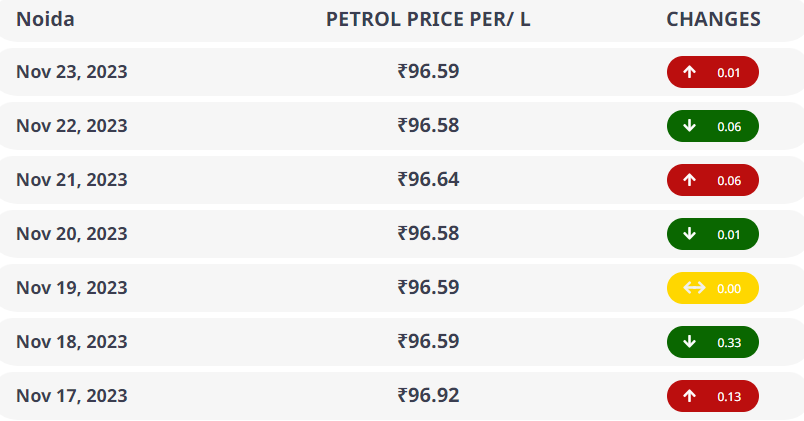Viewport: 804px width, 421px height.
Task: Click the green 0.33 decrease badge
Action: point(712,342)
